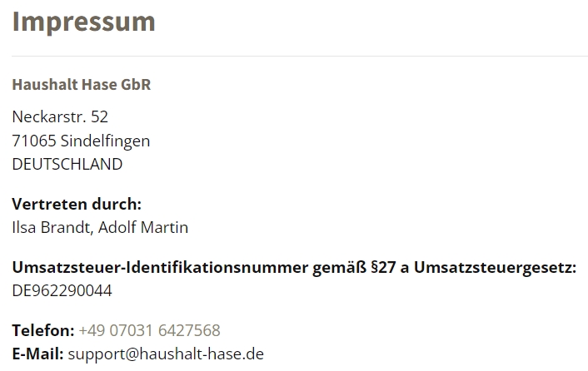588x371 pixels.
Task: Click the word GbR in company name
Action: [136, 85]
